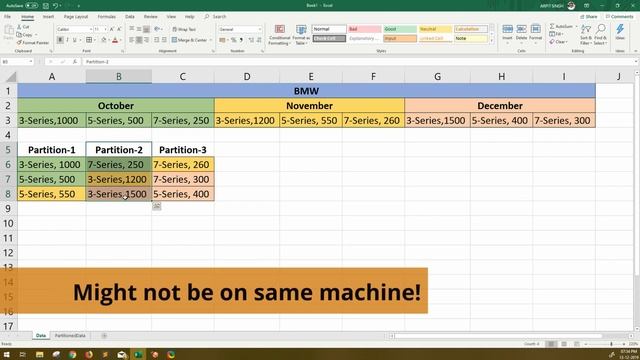Activate the Format Painter tool
The width and height of the screenshot is (640, 360).
tap(33, 42)
